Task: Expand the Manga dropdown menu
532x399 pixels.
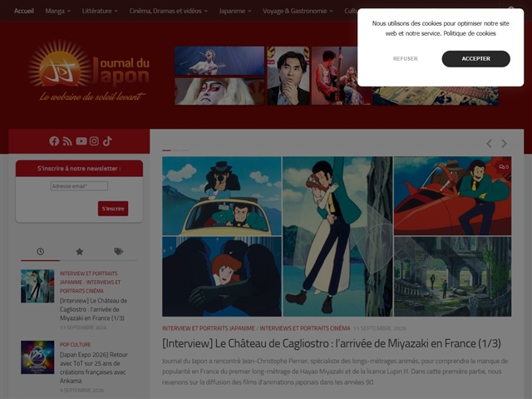Action: click(58, 11)
